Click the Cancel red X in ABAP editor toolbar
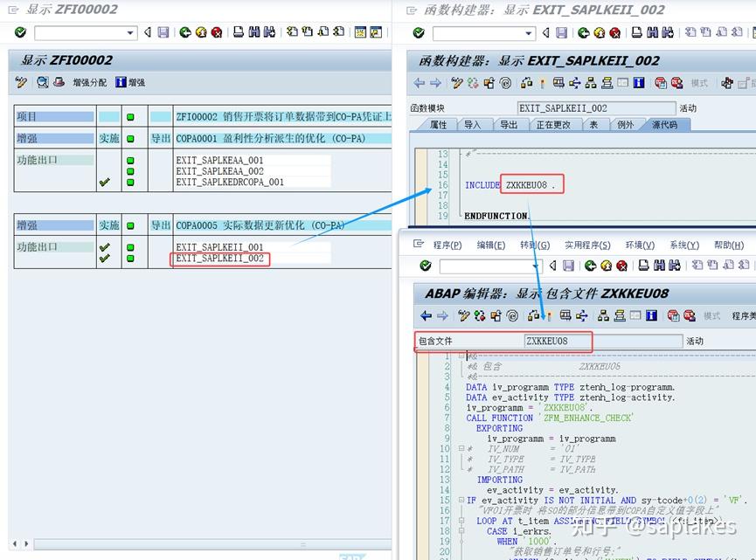Image resolution: width=756 pixels, height=560 pixels. point(621,267)
